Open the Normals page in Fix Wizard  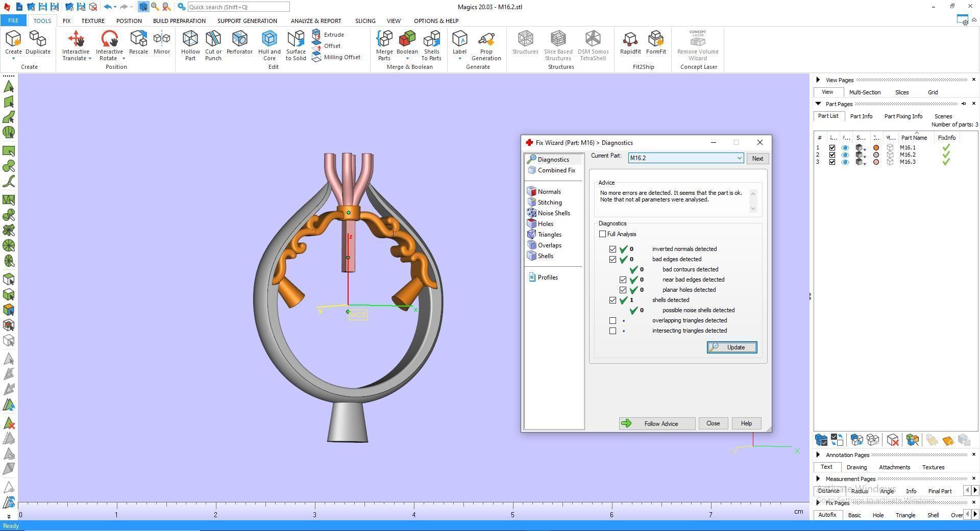pyautogui.click(x=549, y=192)
